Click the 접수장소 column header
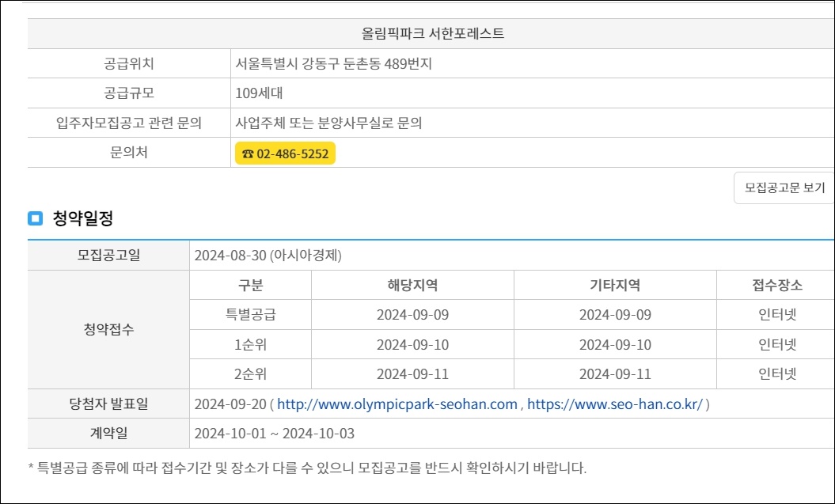The height and width of the screenshot is (504, 835). point(777,286)
